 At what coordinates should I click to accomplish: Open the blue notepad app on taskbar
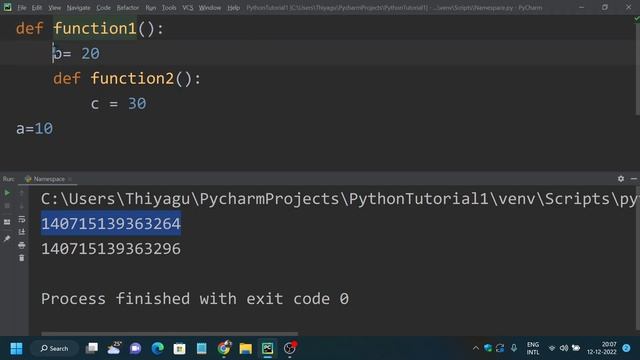202,349
